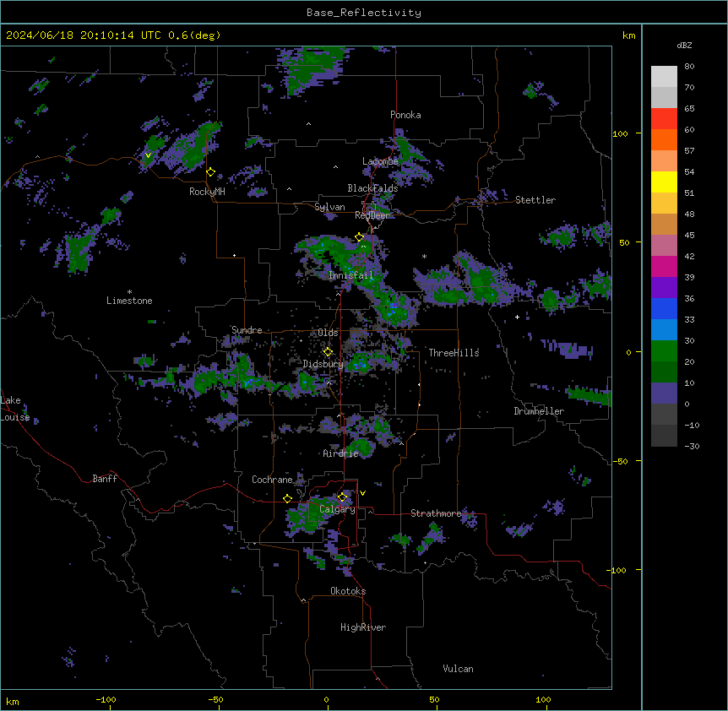Screen dimensions: 728x711
Task: Click the yellow V marker east of Calgary
Action: pyautogui.click(x=362, y=493)
